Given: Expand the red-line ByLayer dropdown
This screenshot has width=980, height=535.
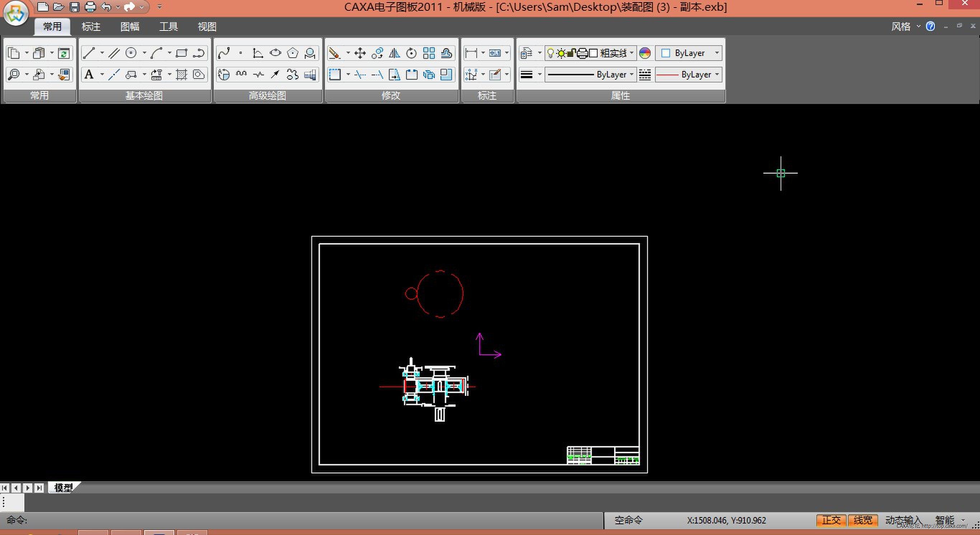Looking at the screenshot, I should tap(717, 75).
